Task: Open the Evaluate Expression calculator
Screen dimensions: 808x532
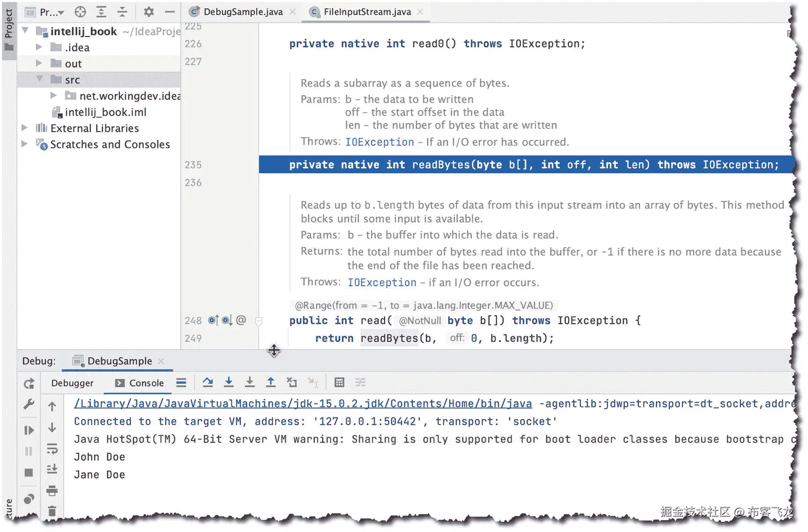Action: point(339,383)
